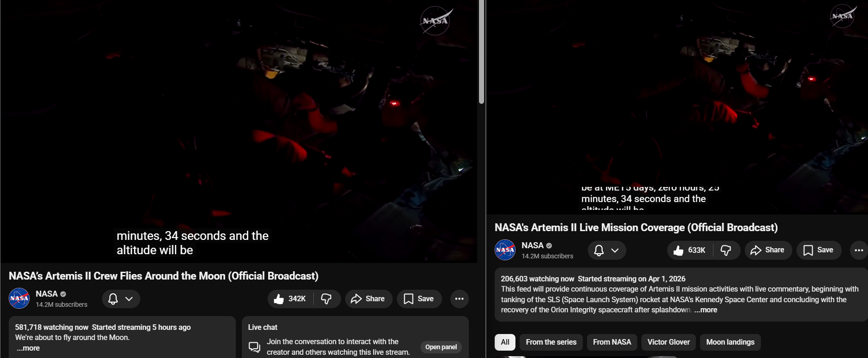Select the 'All' filter chip
Screen dimensions: 868x358
pos(505,342)
